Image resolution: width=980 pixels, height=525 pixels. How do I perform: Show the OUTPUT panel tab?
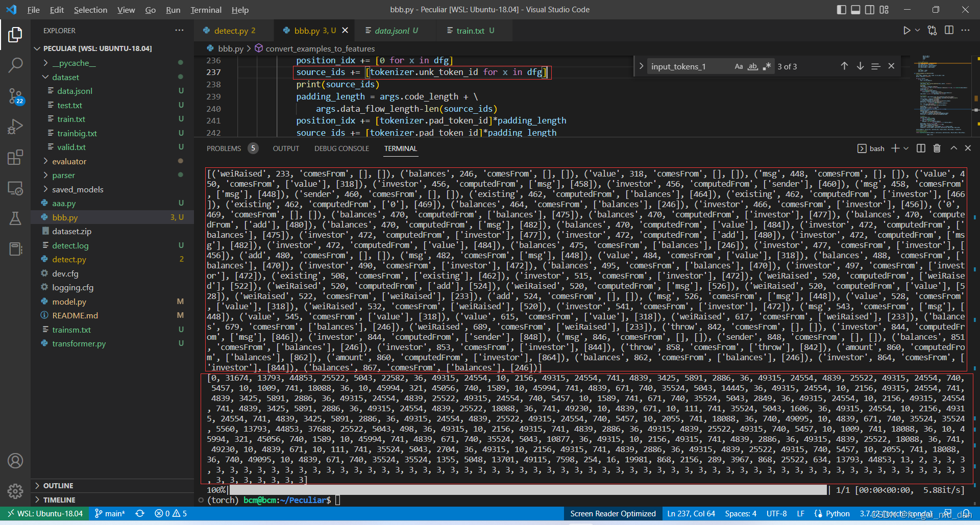[286, 148]
